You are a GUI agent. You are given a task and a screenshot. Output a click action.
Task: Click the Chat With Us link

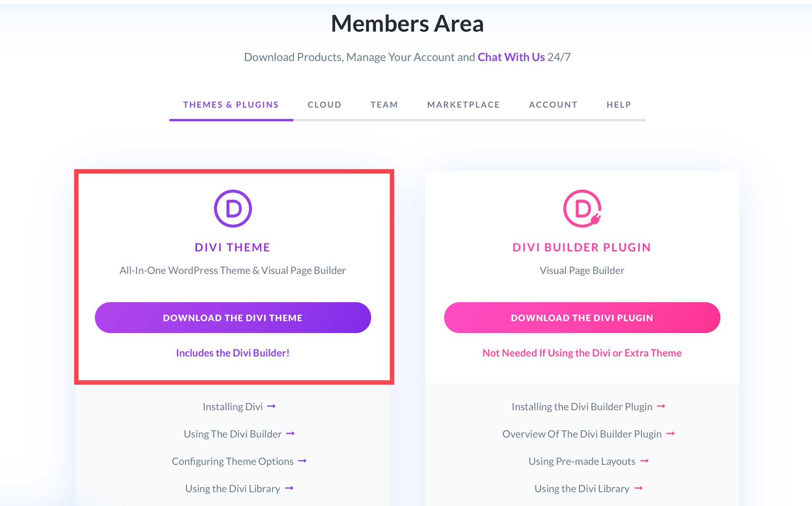click(x=511, y=57)
